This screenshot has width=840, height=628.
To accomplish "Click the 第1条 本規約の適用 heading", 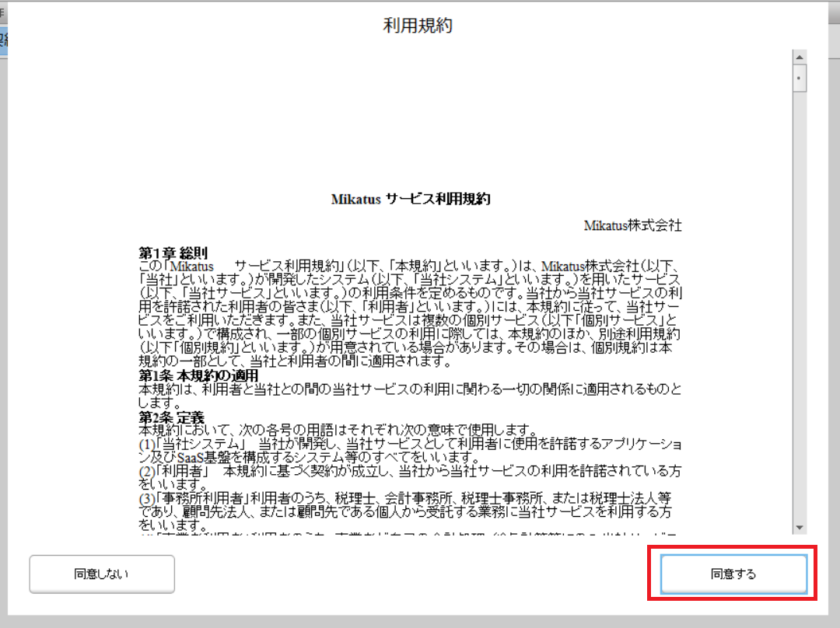I will coord(198,375).
